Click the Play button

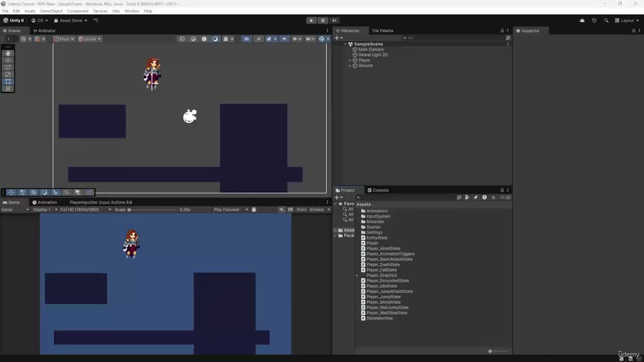pos(311,21)
